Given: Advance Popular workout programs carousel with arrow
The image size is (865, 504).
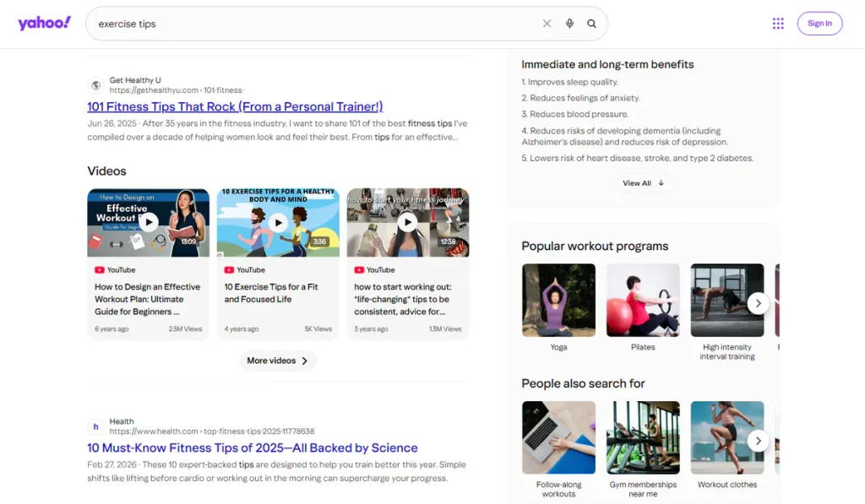Looking at the screenshot, I should [x=758, y=303].
